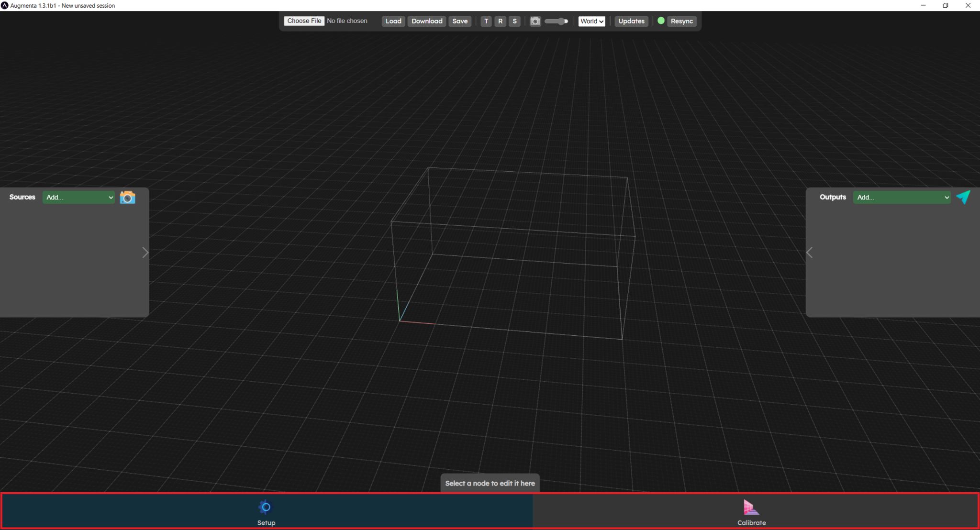The width and height of the screenshot is (980, 530).
Task: Click the send arrow icon beside Outputs
Action: click(964, 197)
